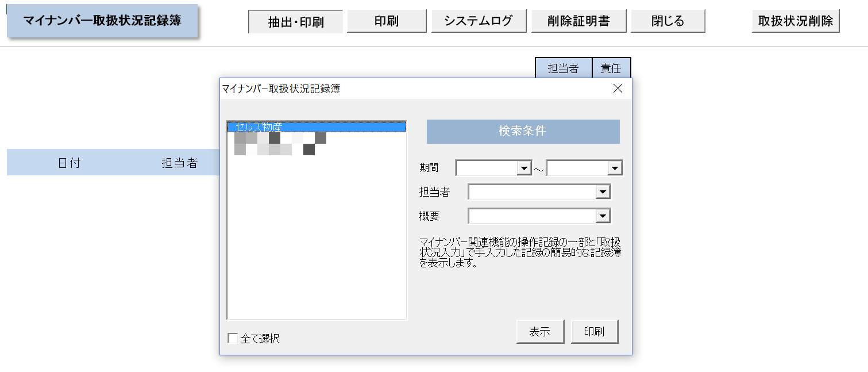Close the マイナンバー取扱状況記録簿 dialog with X
868x372 pixels.
click(618, 89)
